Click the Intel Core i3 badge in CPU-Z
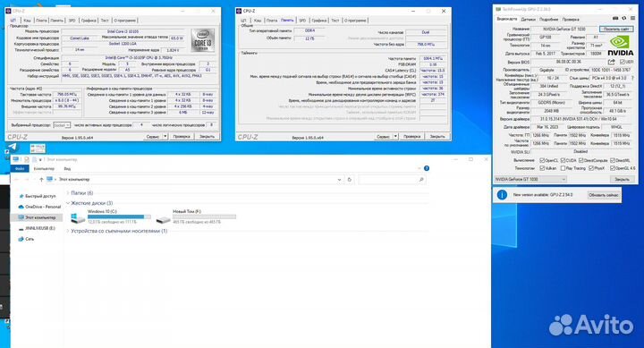The width and height of the screenshot is (644, 348). click(202, 40)
